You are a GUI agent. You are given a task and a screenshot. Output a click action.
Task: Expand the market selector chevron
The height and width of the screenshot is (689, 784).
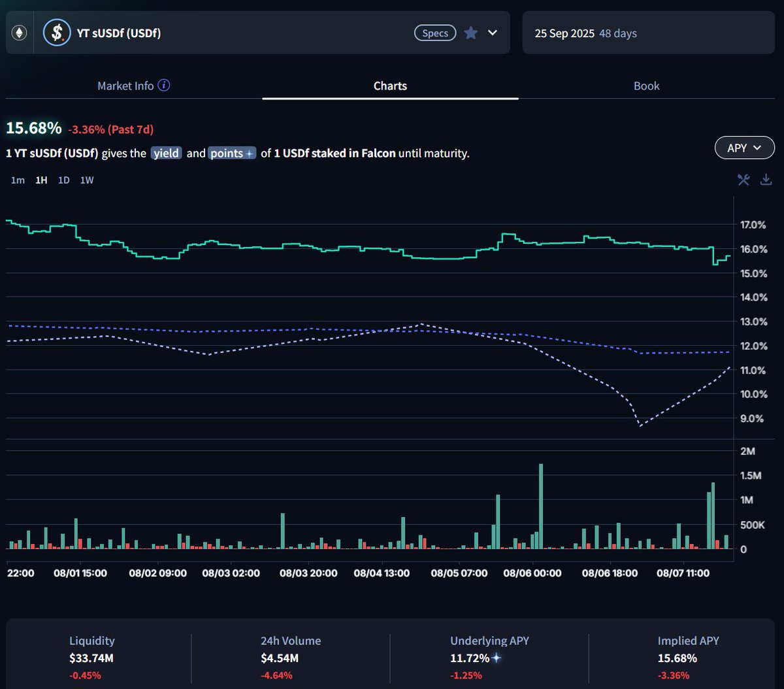493,33
